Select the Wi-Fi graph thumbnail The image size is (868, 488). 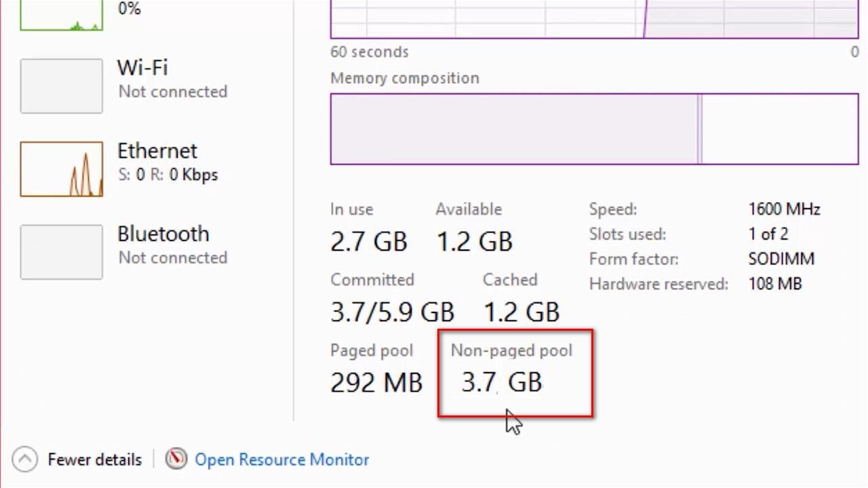coord(62,86)
